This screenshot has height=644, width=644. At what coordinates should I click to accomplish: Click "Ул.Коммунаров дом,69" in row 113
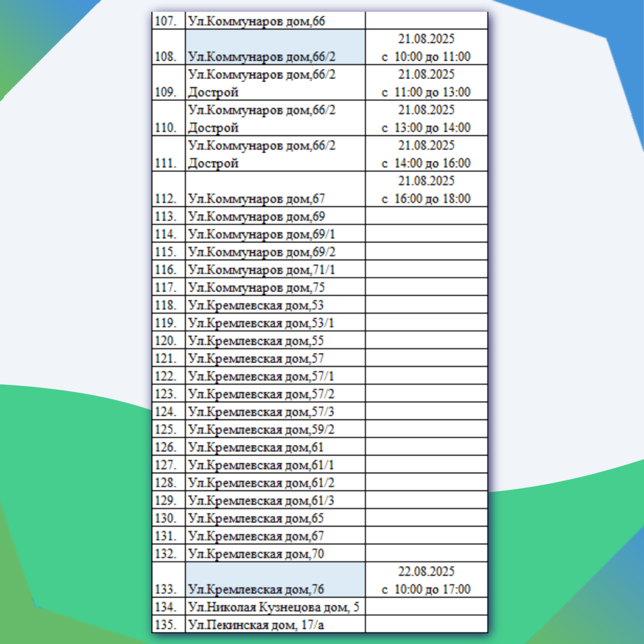[x=275, y=216]
